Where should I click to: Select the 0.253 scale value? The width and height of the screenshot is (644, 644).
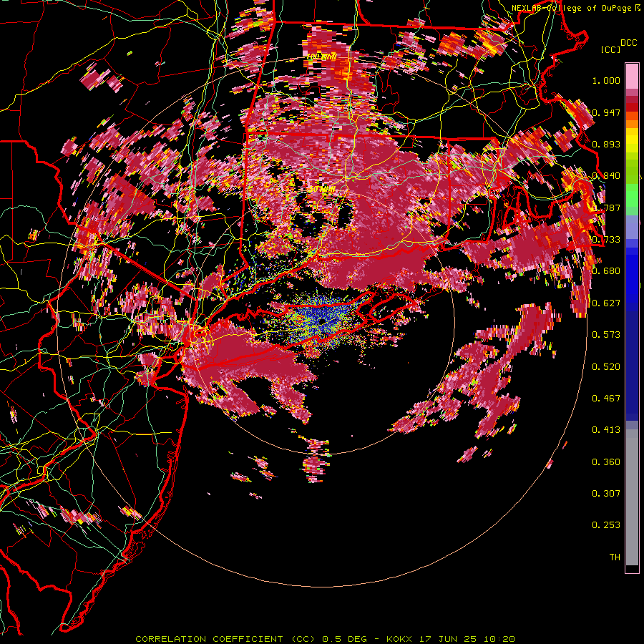(x=606, y=525)
